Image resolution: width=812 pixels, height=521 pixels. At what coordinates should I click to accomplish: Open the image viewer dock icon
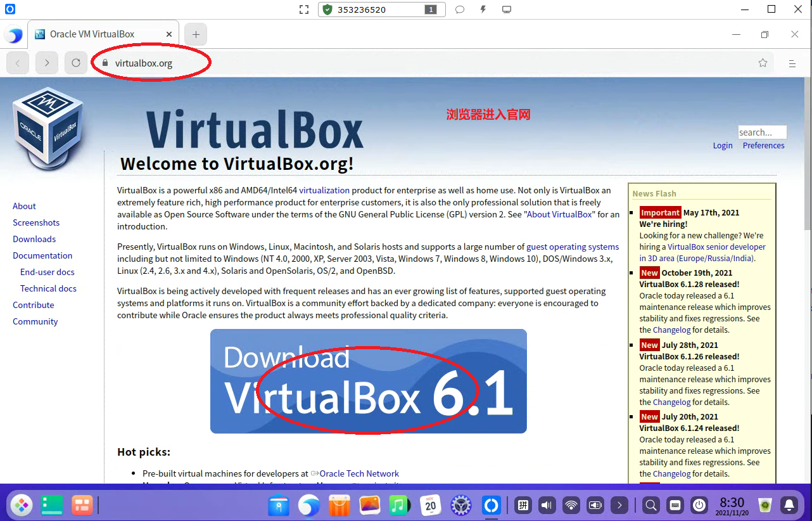pos(370,505)
